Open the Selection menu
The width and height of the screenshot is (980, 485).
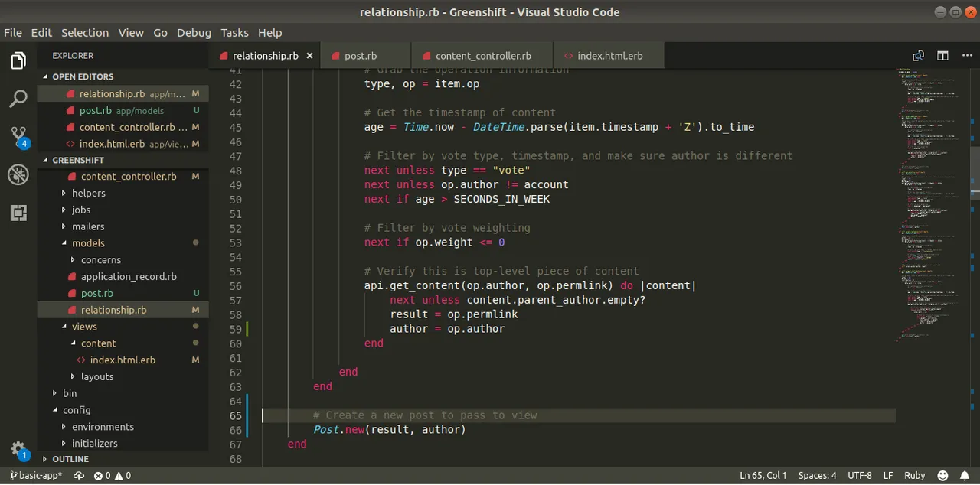tap(85, 33)
